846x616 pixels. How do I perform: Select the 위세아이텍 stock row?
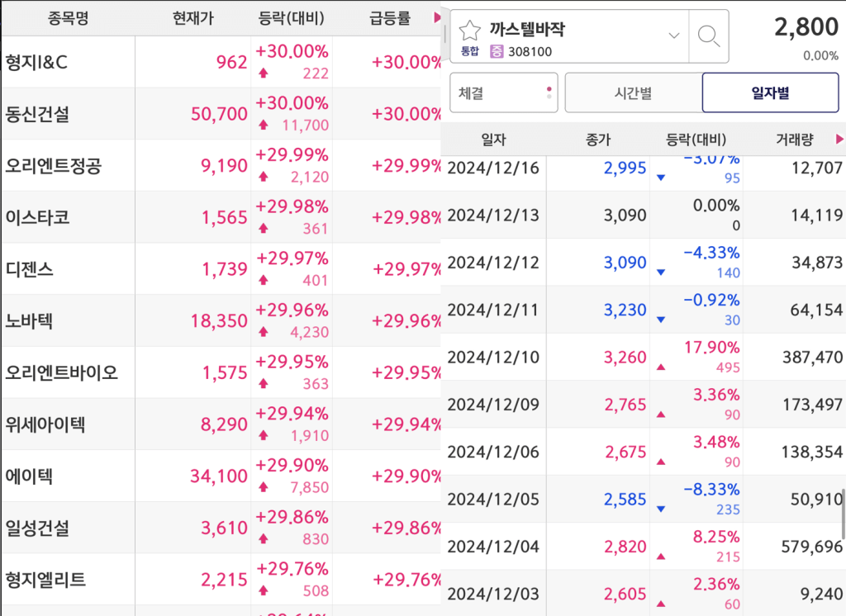click(221, 424)
